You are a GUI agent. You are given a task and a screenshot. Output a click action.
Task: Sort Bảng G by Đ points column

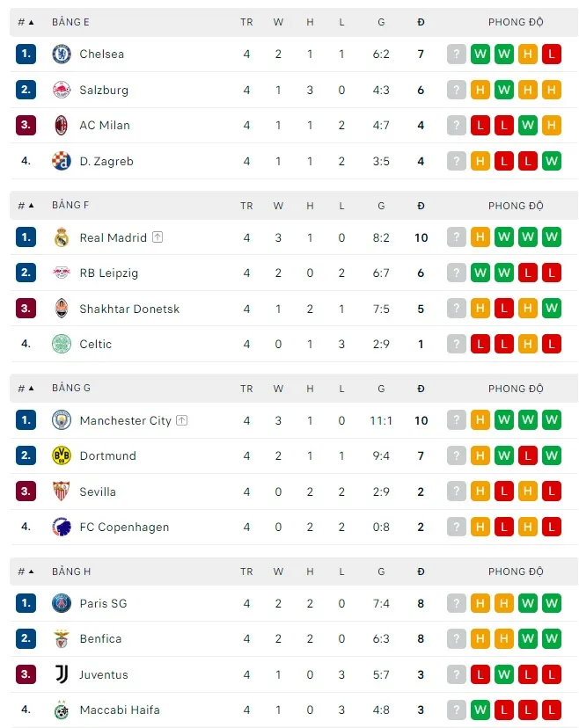(421, 388)
